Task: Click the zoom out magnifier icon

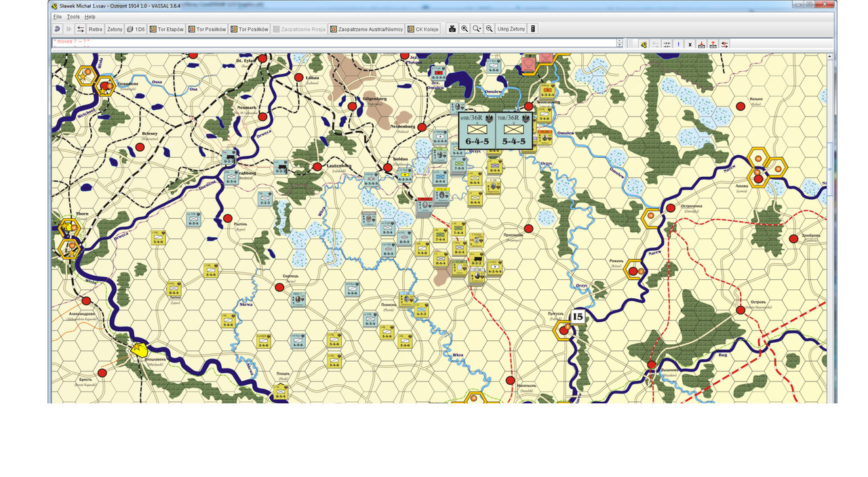Action: click(x=489, y=29)
